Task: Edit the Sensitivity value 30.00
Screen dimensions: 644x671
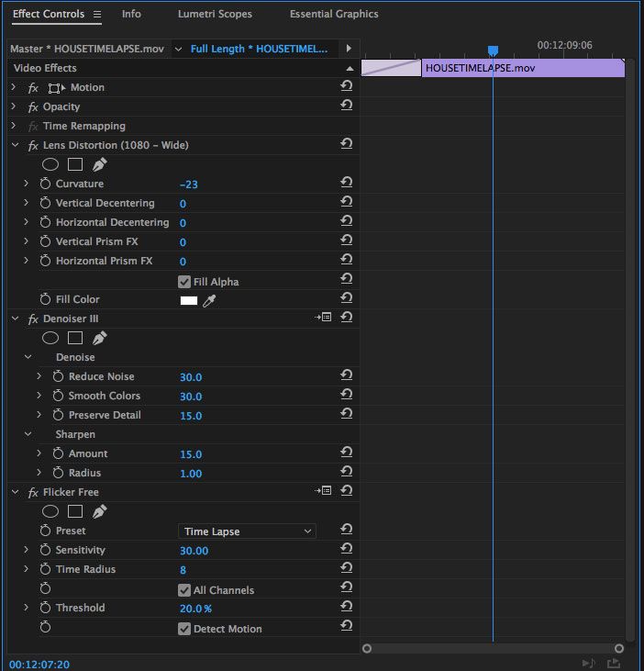Action: [x=194, y=551]
